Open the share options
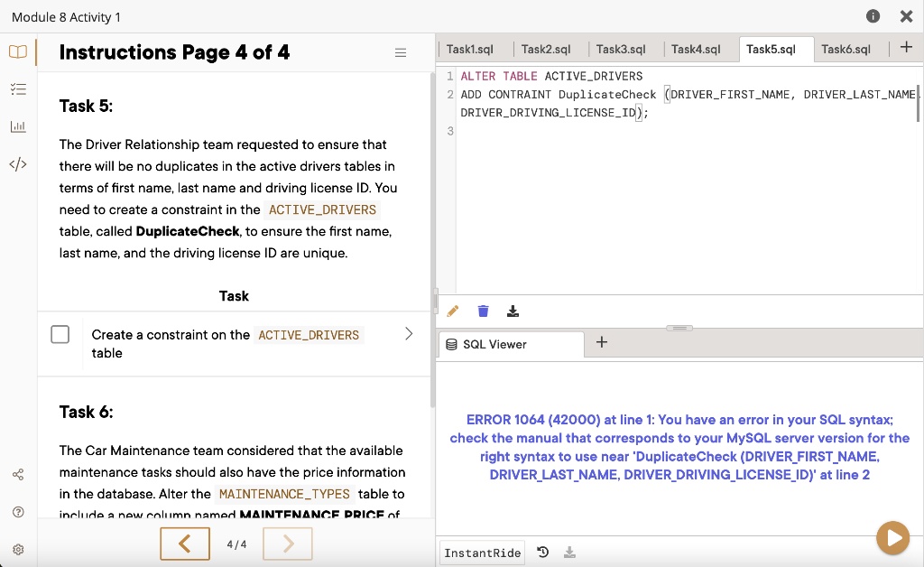The width and height of the screenshot is (924, 567). 18,473
